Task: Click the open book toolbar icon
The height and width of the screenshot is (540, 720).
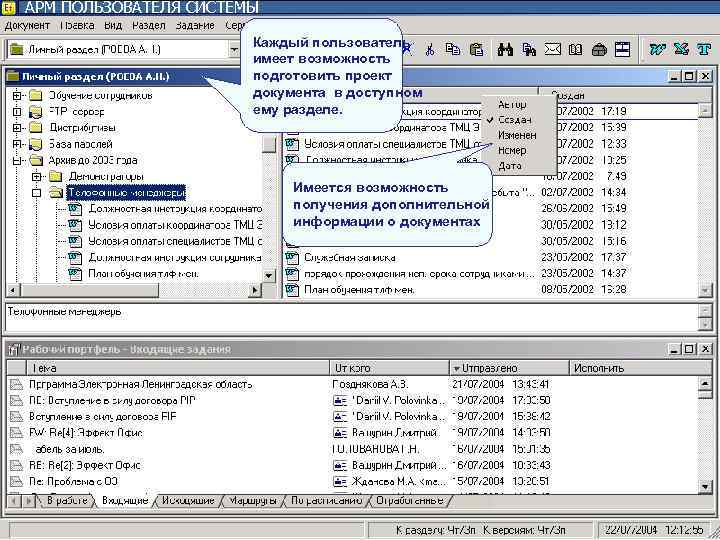Action: tap(575, 49)
